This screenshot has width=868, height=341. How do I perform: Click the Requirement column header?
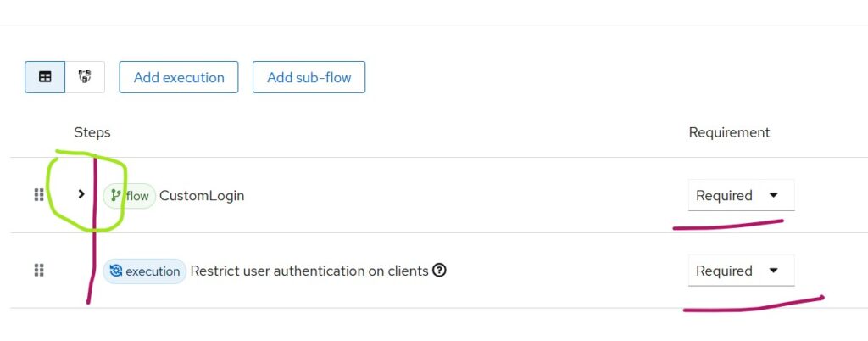click(x=729, y=132)
